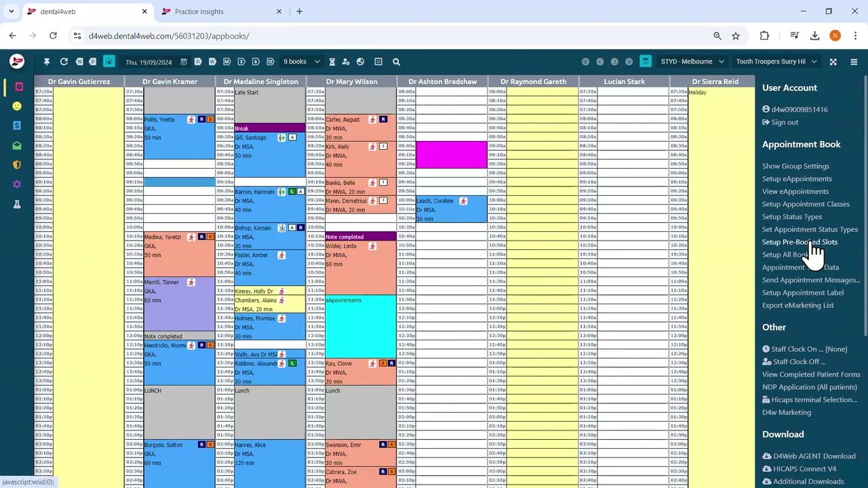Open the dollar sign accounts sidebar icon

point(17,125)
